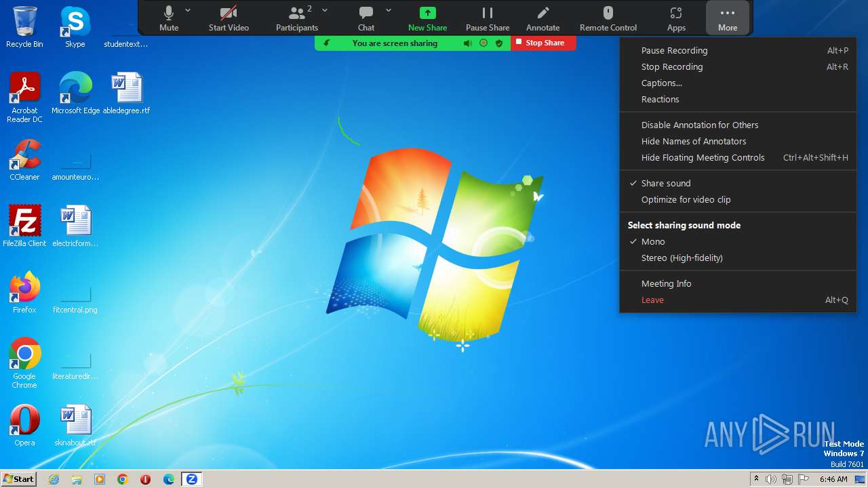Open the Annotate pencil tool
The height and width of the screenshot is (488, 868).
542,18
